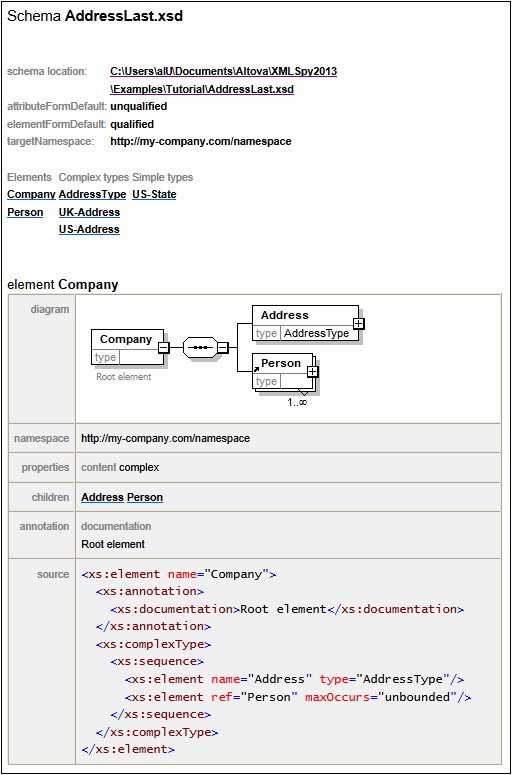Open the Examples\Tutorial\AddressLast.xsd link

[x=202, y=89]
